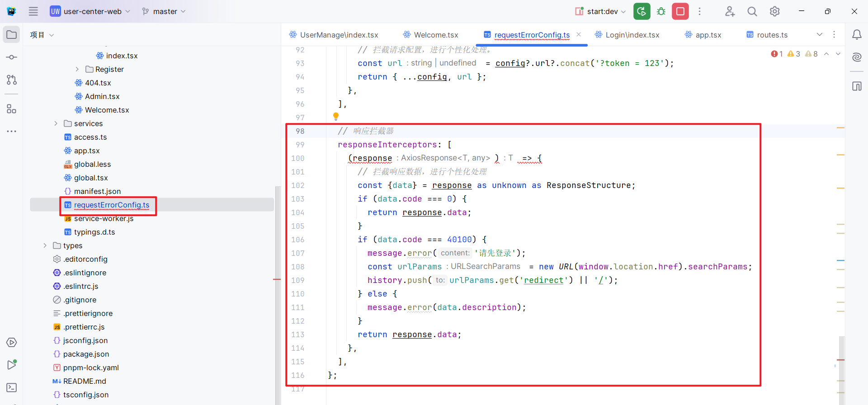868x405 pixels.
Task: Open package.json in project tree
Action: click(x=86, y=354)
